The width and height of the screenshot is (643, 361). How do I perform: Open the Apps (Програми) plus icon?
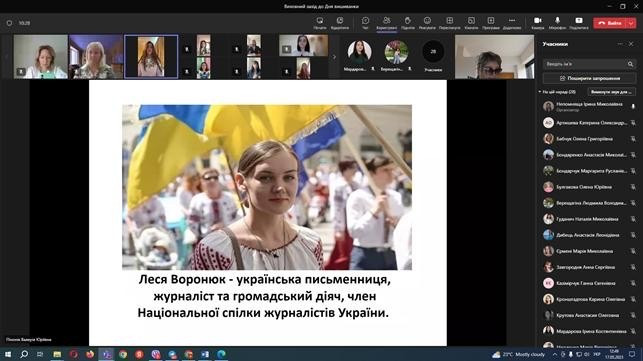490,23
